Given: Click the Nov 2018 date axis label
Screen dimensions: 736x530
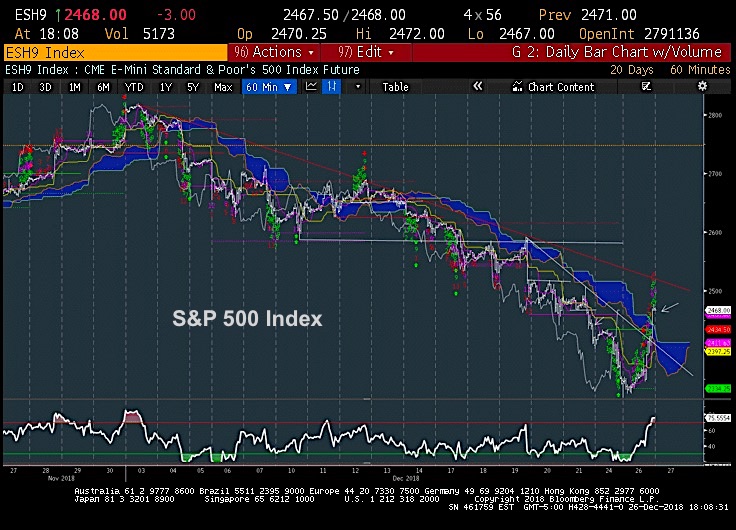Looking at the screenshot, I should tap(61, 478).
